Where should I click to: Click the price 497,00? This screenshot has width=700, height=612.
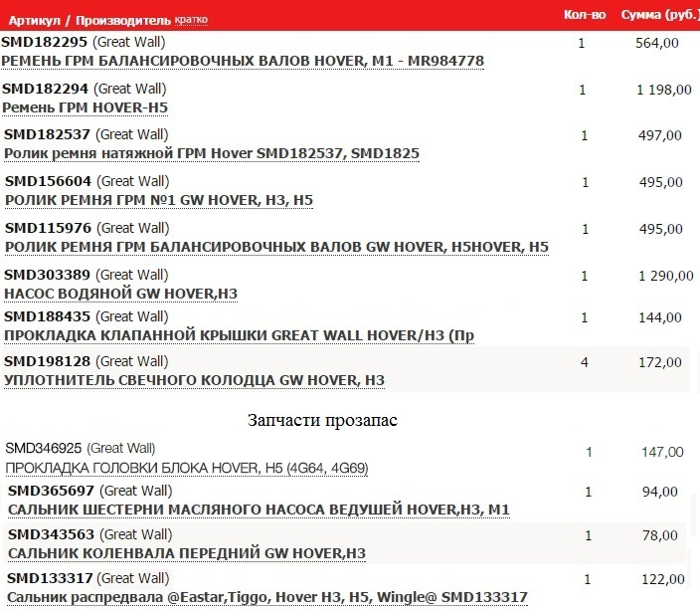(660, 135)
